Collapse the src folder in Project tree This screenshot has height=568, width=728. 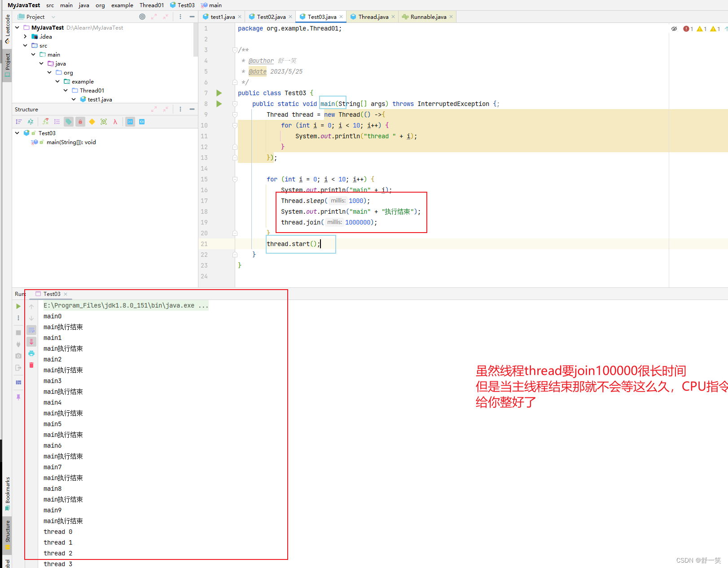[25, 45]
